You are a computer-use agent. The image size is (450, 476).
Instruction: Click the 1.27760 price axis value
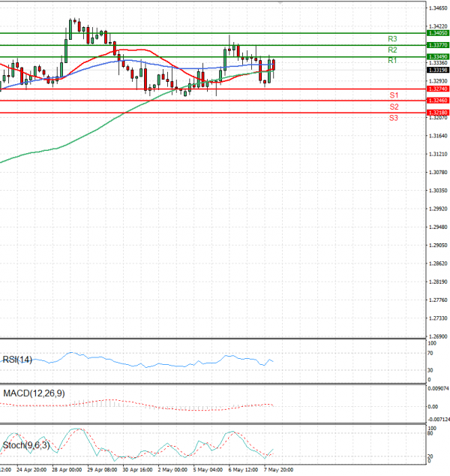pyautogui.click(x=438, y=300)
